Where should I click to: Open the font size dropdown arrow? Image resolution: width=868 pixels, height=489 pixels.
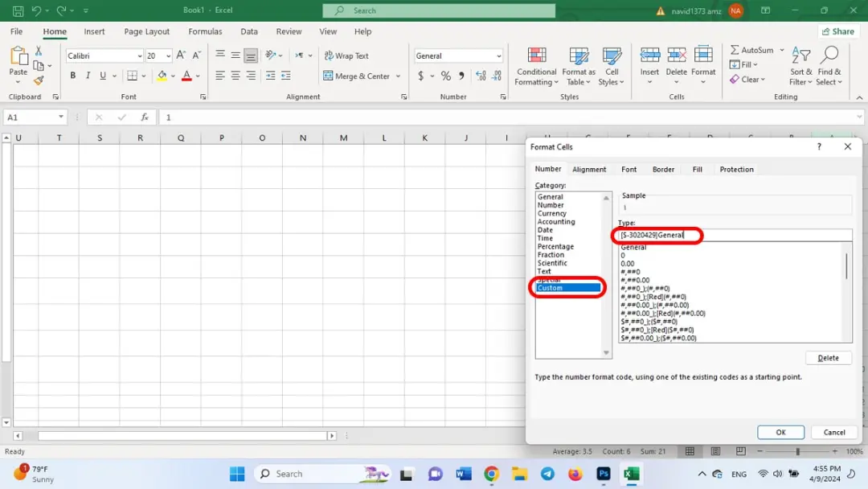(x=168, y=56)
